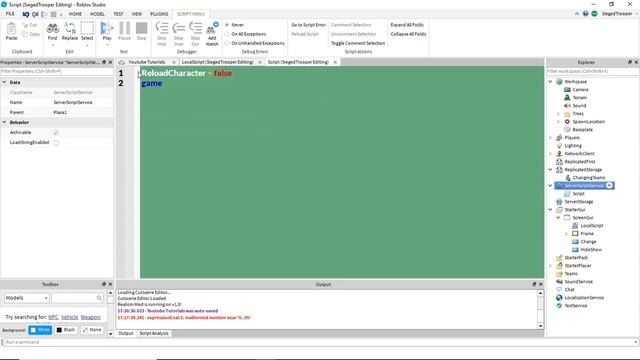Click the Paste icon in Clipboard group
The width and height of the screenshot is (640, 360).
pyautogui.click(x=11, y=29)
